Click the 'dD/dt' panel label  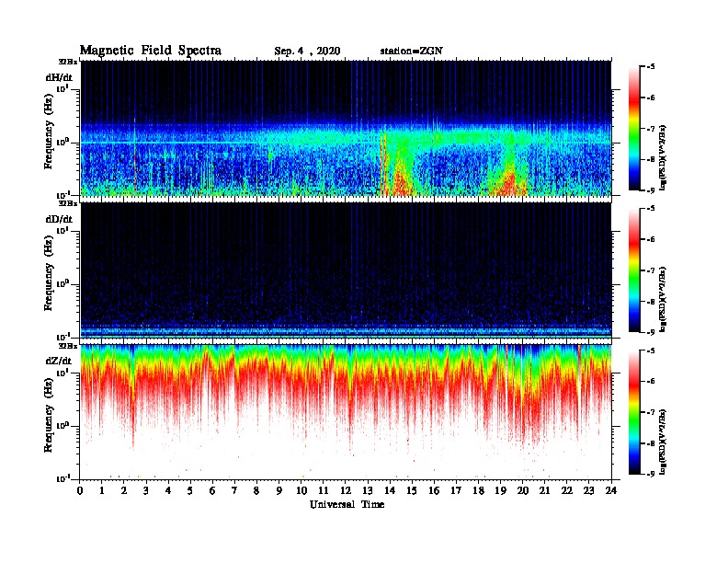(59, 219)
